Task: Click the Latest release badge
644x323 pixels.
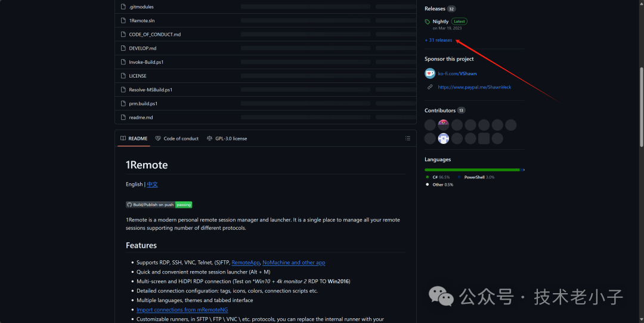Action: (x=459, y=21)
